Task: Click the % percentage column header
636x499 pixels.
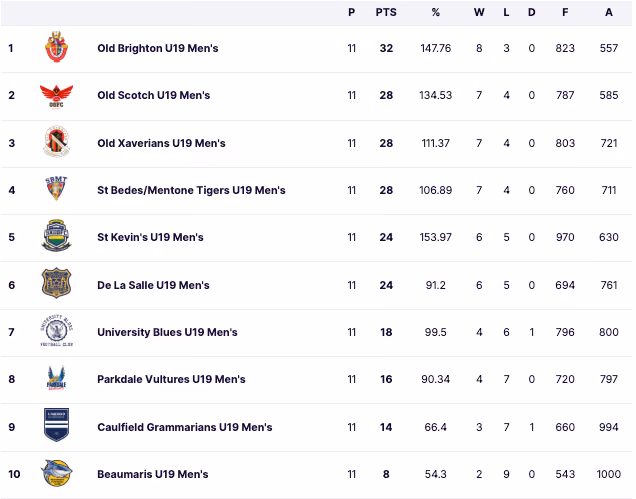Action: click(436, 13)
